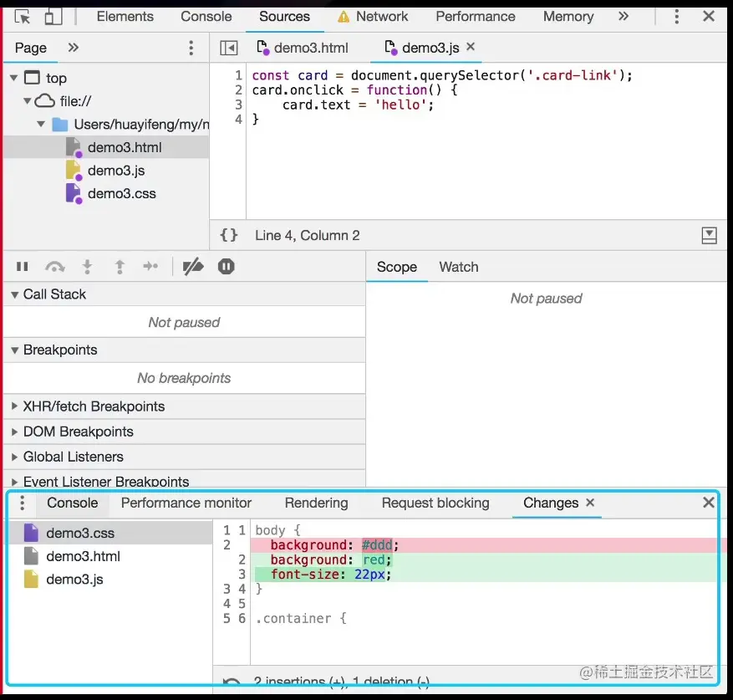This screenshot has height=700, width=733.
Task: Open the navigator pane options menu
Action: tap(191, 48)
